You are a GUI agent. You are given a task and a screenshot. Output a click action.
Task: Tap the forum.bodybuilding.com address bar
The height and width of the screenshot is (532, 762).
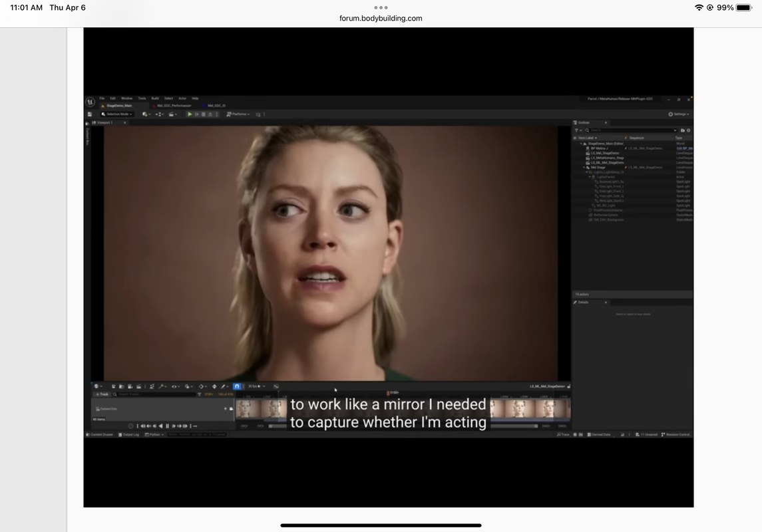click(x=381, y=19)
